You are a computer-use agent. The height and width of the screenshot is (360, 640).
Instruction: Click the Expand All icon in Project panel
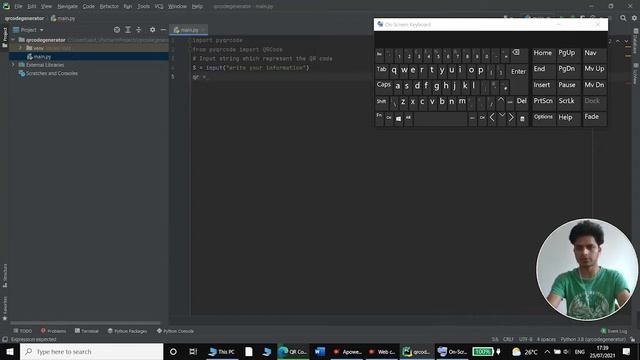click(x=128, y=30)
